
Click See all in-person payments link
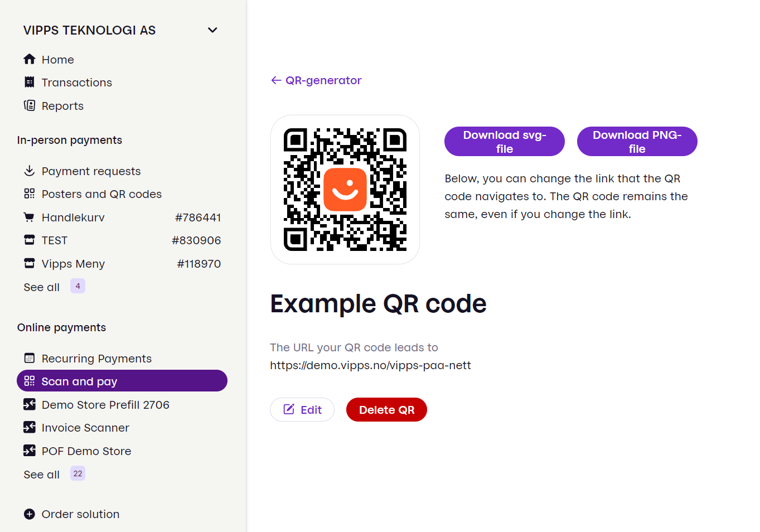(42, 287)
